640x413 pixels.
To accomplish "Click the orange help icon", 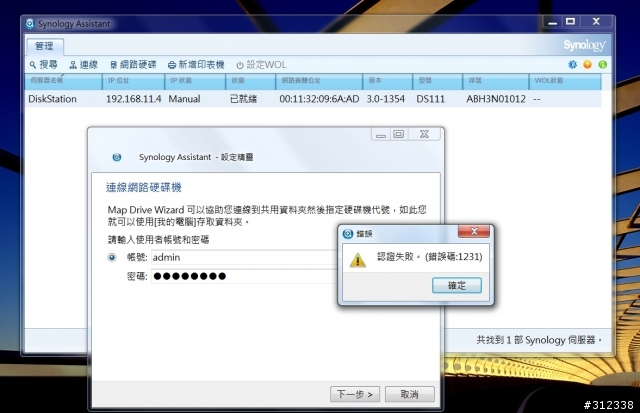I will click(587, 64).
